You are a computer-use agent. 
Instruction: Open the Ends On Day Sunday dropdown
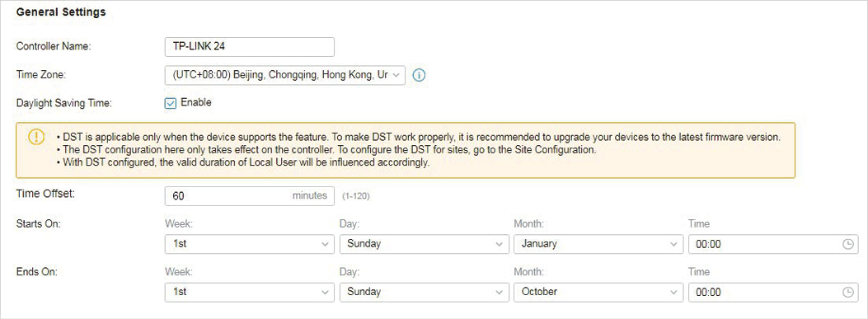pyautogui.click(x=424, y=292)
